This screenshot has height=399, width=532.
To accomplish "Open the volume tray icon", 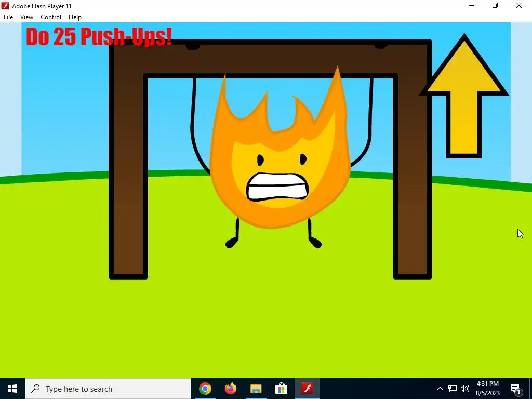I will pos(465,389).
